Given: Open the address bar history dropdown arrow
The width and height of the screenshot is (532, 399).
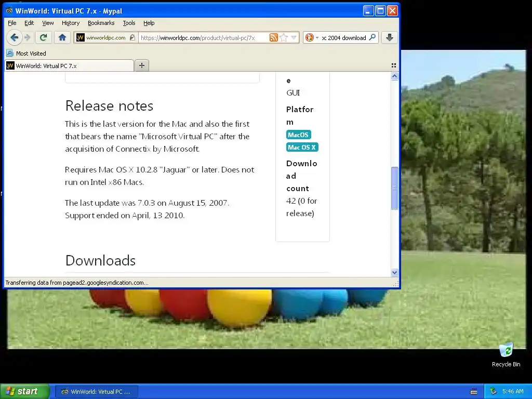Looking at the screenshot, I should (x=294, y=37).
